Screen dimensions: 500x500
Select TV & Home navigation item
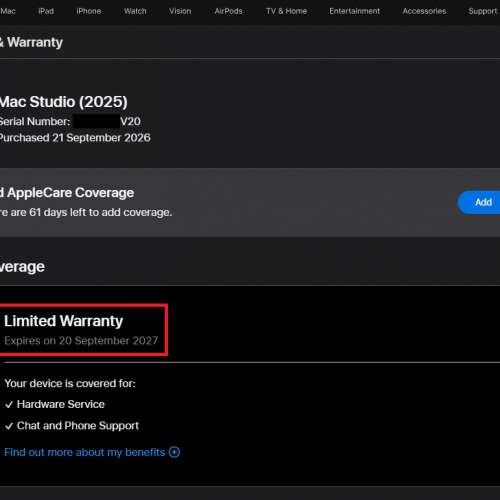point(286,11)
